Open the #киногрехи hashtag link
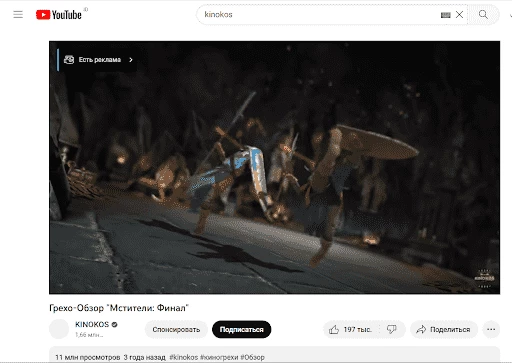 [219, 357]
